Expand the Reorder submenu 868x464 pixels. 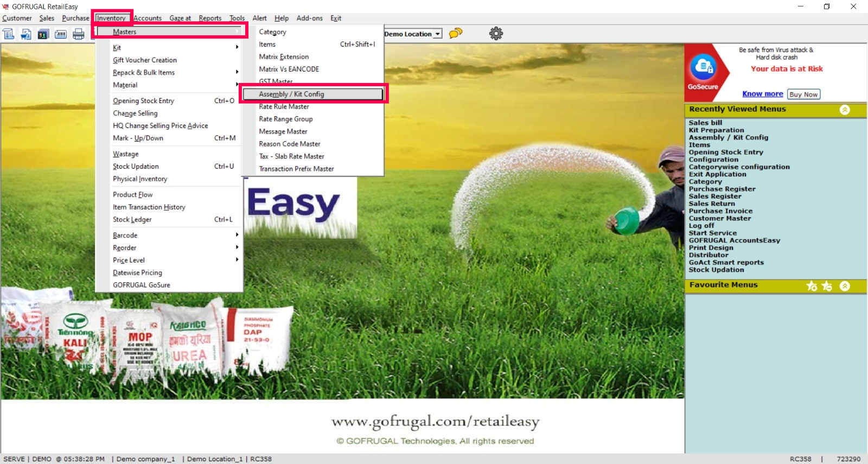[237, 247]
